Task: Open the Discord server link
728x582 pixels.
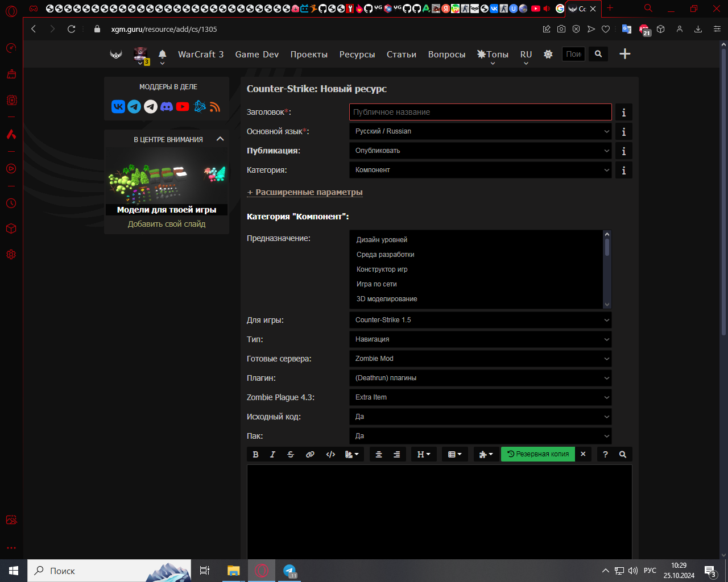Action: tap(167, 106)
